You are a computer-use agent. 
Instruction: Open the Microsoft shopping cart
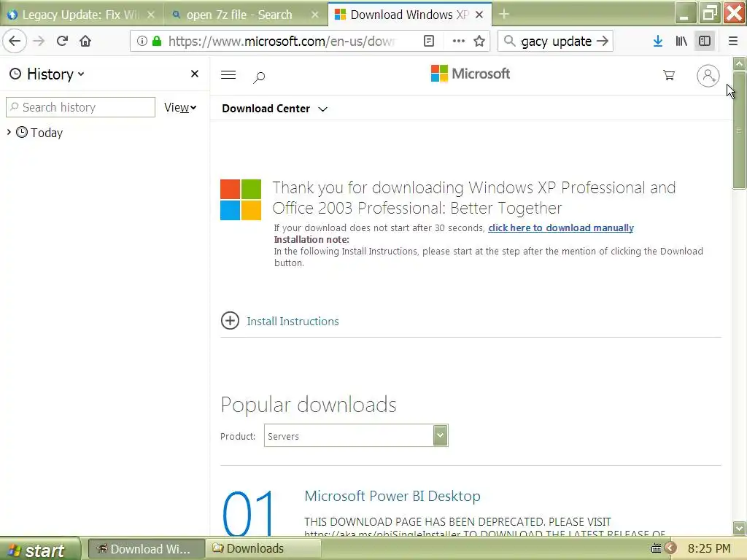tap(669, 75)
